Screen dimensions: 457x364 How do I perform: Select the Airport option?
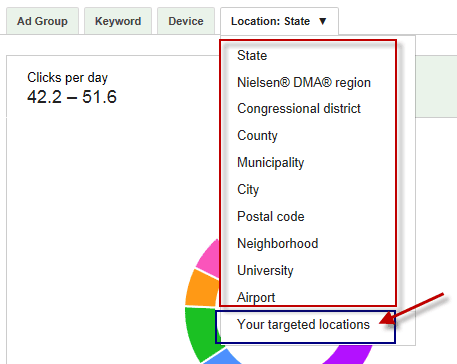pos(256,297)
